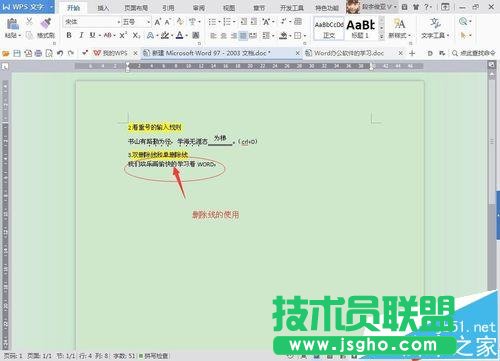Save document with the disk icon
This screenshot has width=500, height=361.
tap(17, 53)
